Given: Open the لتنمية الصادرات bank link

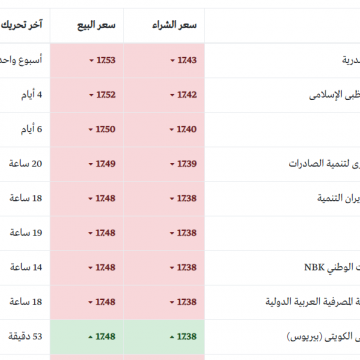Looking at the screenshot, I should coord(324,164).
